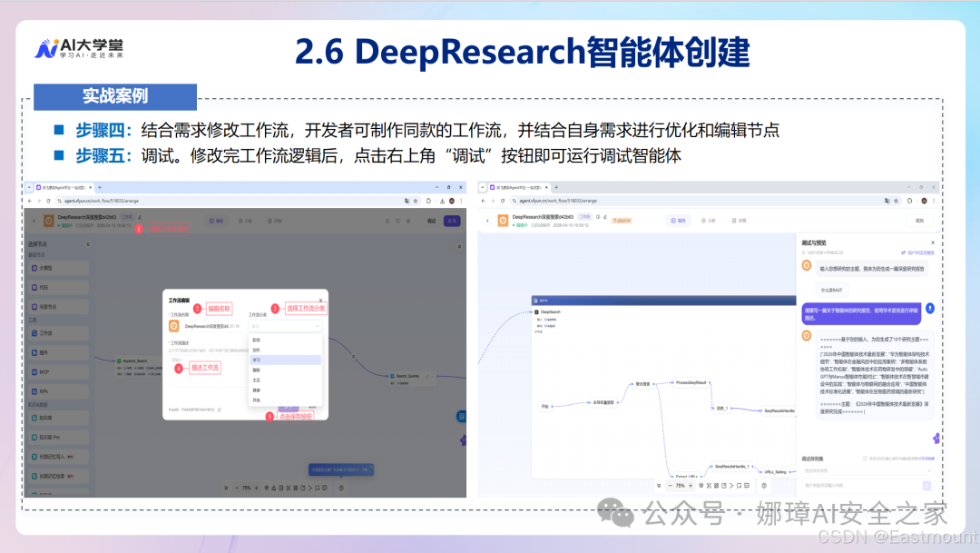Select 工作流 tool in left window sidebar
Viewport: 980px width, 553px height.
(59, 333)
